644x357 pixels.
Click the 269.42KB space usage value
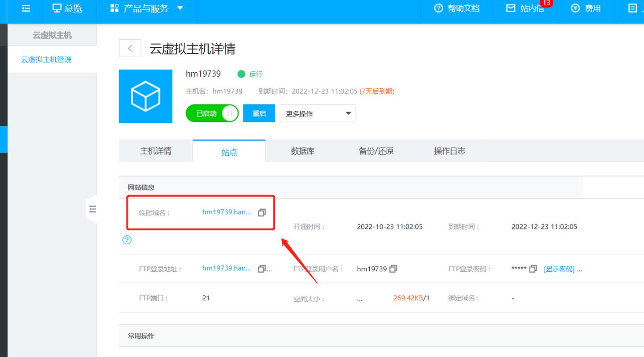(408, 298)
